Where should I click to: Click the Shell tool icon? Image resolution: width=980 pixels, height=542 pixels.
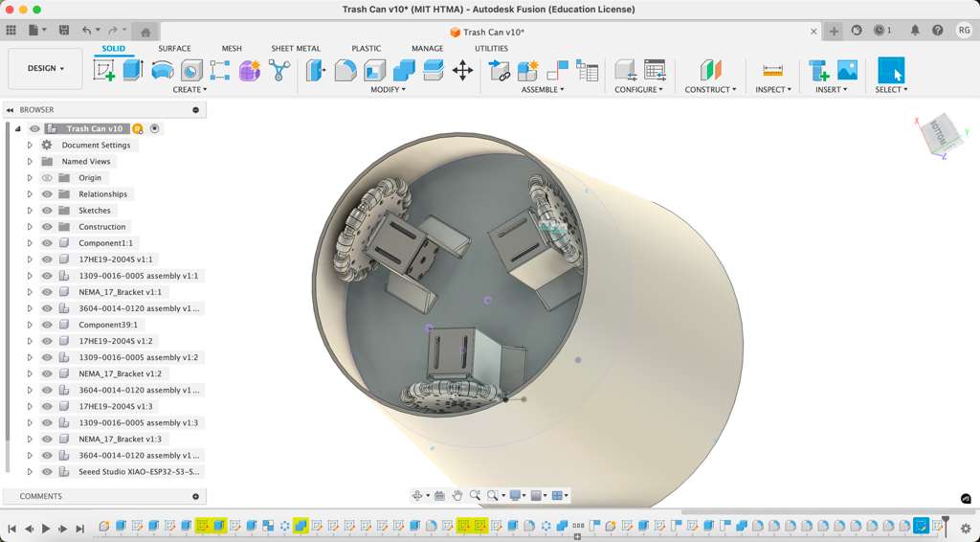click(374, 70)
